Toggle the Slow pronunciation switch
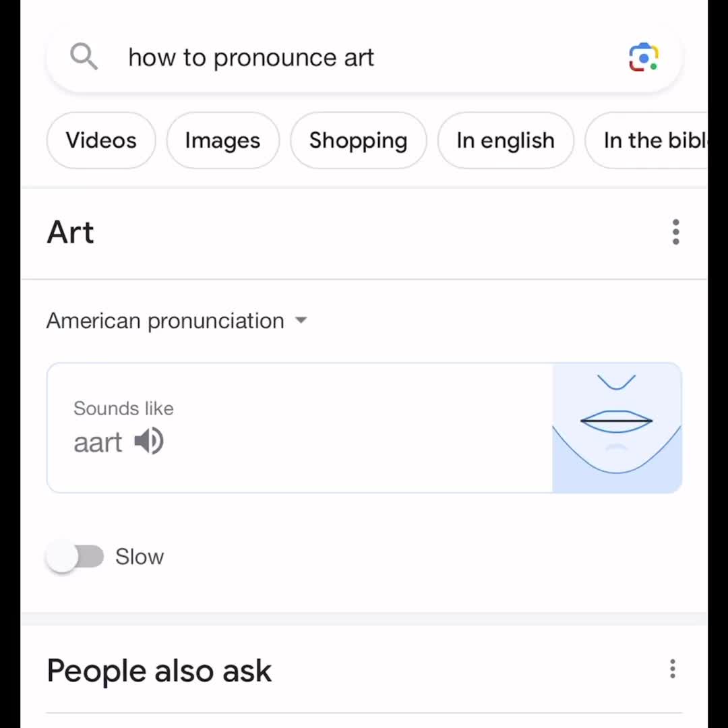Viewport: 728px width, 728px height. click(75, 556)
